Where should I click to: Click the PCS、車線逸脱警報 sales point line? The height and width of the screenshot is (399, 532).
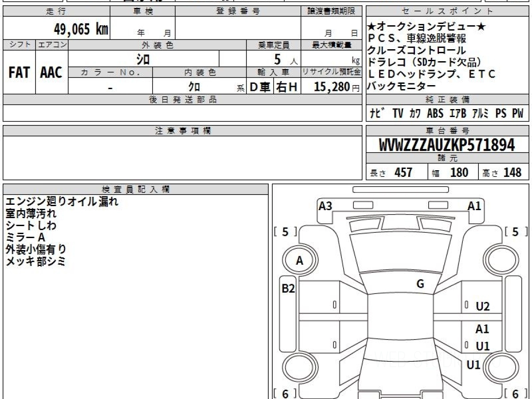click(417, 39)
